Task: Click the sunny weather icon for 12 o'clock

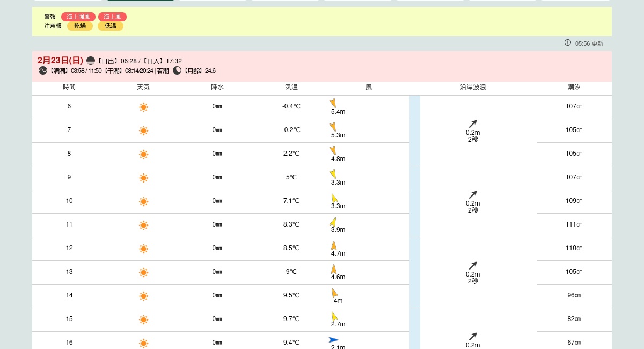Action: [x=143, y=249]
